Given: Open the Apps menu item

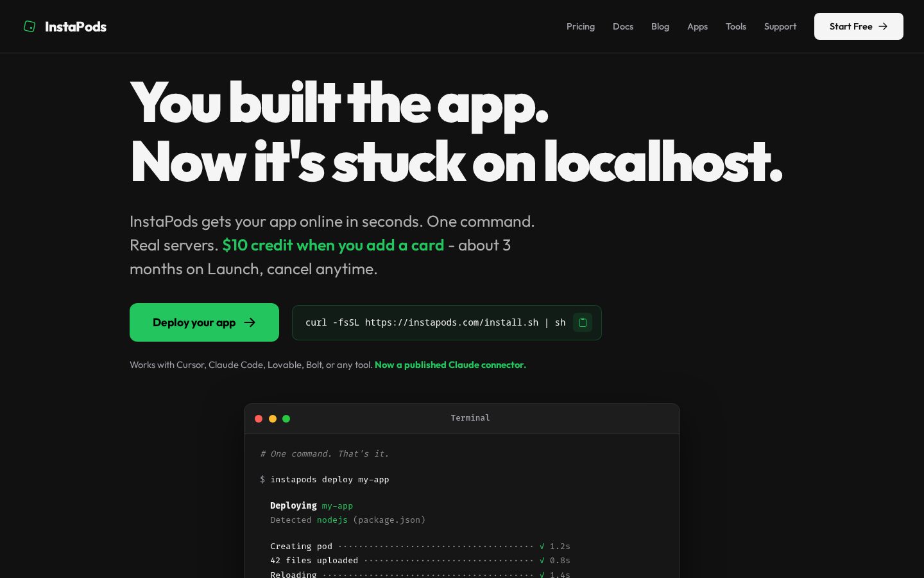Looking at the screenshot, I should click(x=697, y=26).
